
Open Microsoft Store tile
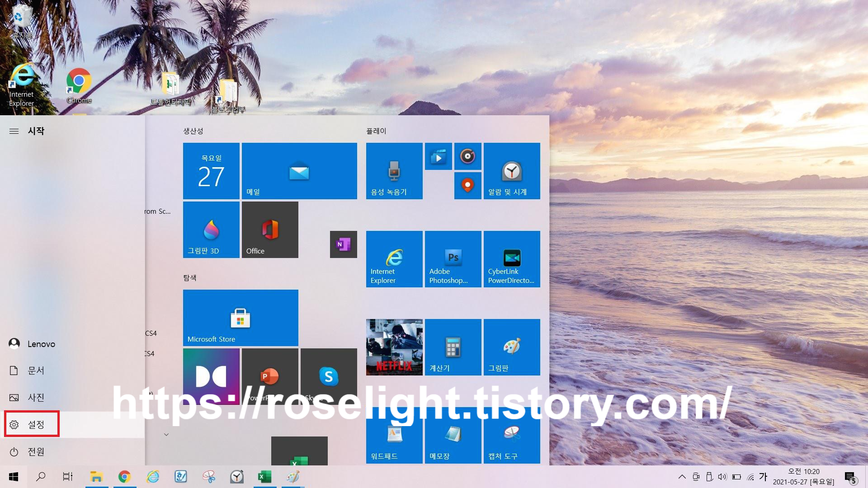point(241,318)
